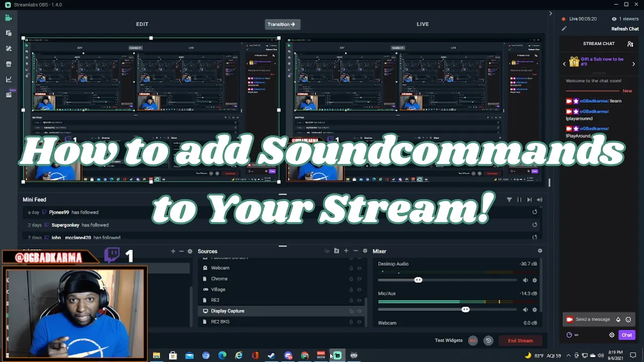Open the App Store icon in sidebar
Screen dimensions: 644x362
click(x=9, y=64)
